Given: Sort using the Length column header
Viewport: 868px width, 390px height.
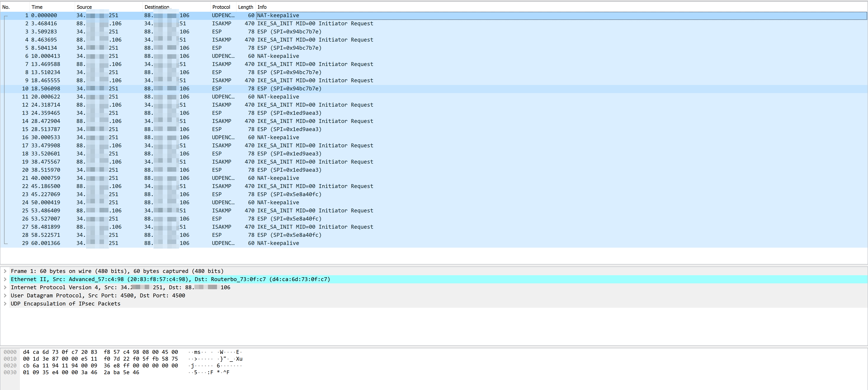Looking at the screenshot, I should 245,7.
